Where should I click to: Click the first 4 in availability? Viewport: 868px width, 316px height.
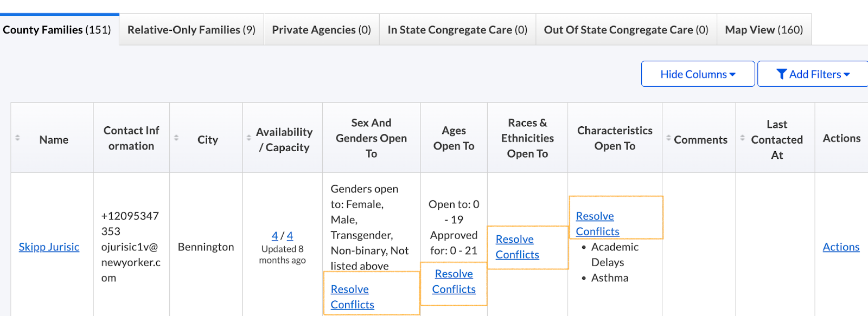click(275, 236)
